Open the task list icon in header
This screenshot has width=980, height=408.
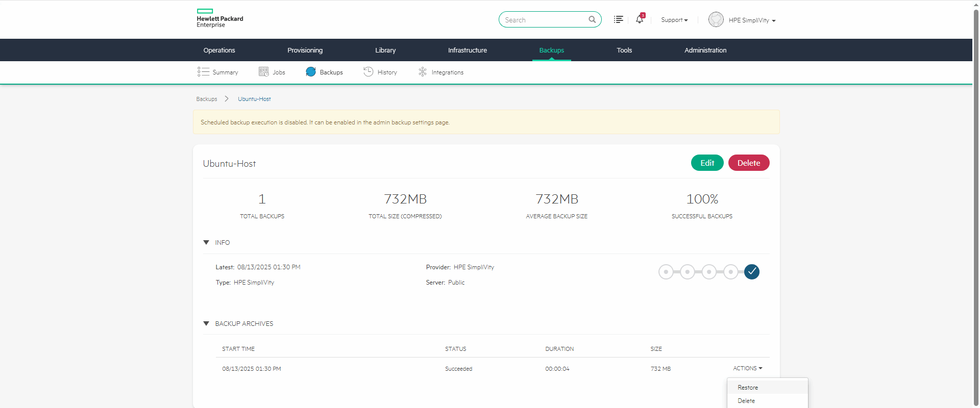coord(618,19)
